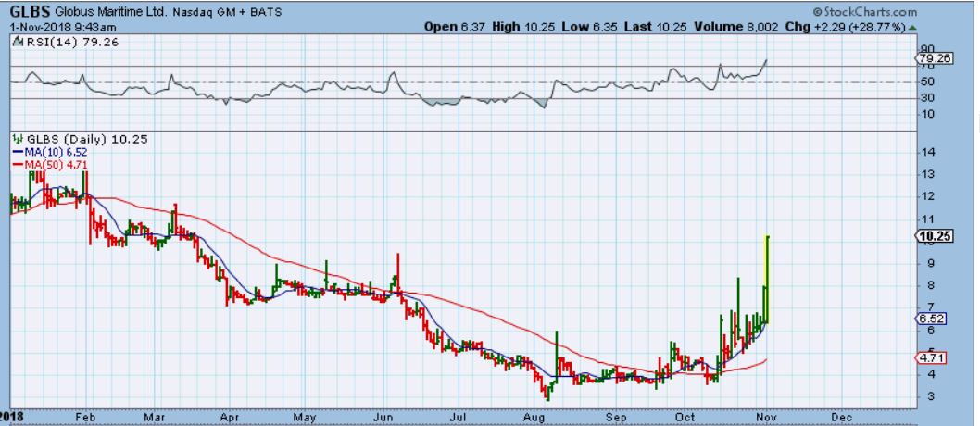This screenshot has width=980, height=426.
Task: Click the RSI 30 level label
Action: pyautogui.click(x=927, y=98)
